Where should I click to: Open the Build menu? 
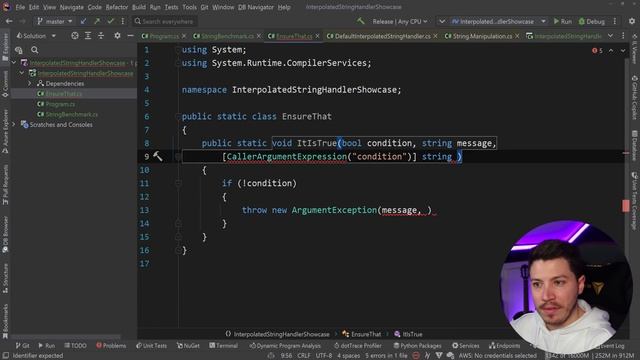(139, 7)
